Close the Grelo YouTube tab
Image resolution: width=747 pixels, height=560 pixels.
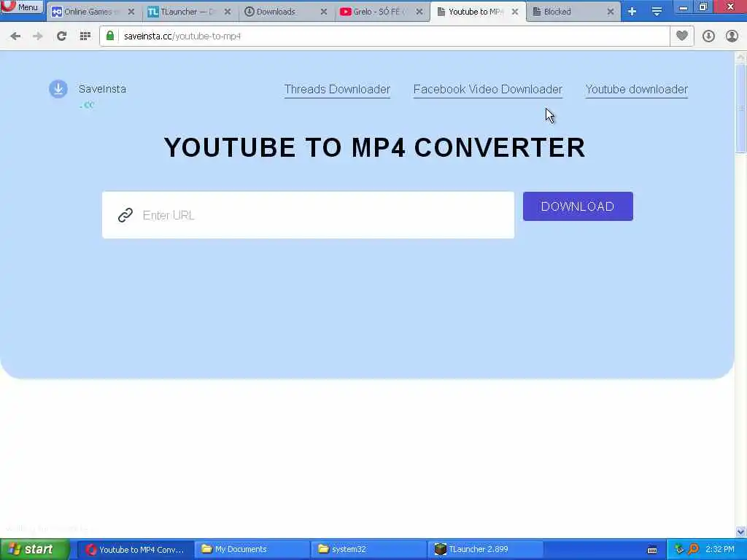coord(419,12)
